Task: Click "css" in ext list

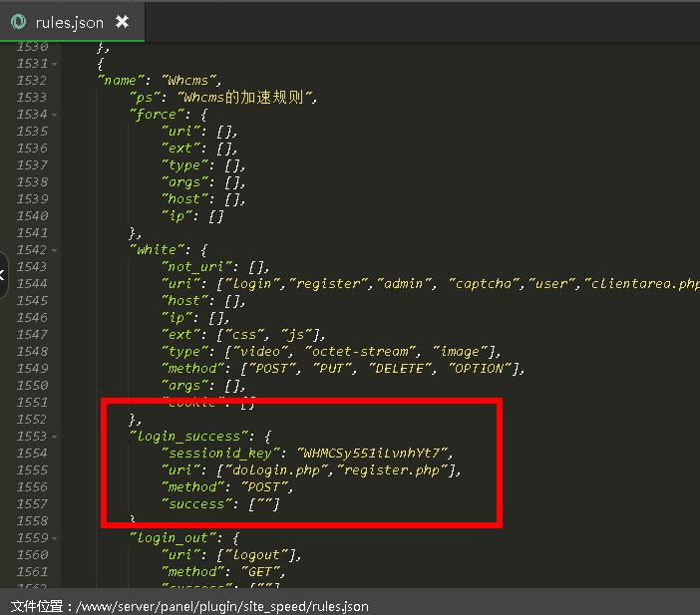Action: click(244, 335)
